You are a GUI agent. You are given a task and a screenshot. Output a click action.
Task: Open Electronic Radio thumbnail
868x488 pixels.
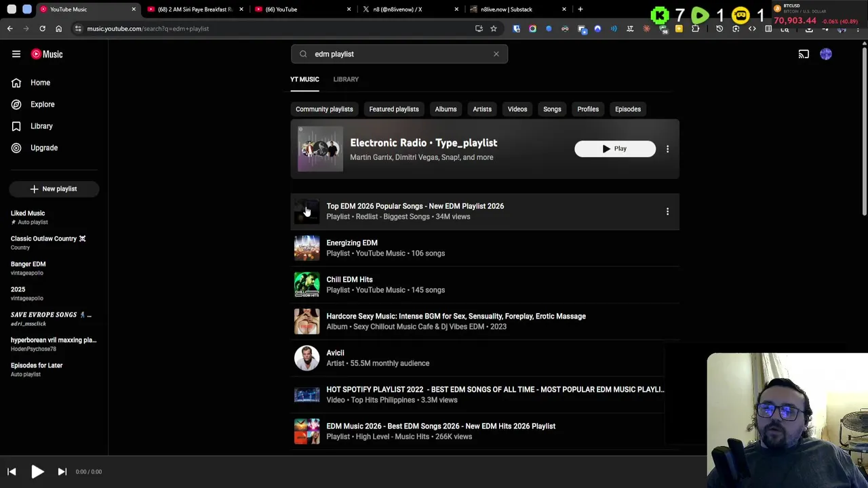point(320,148)
